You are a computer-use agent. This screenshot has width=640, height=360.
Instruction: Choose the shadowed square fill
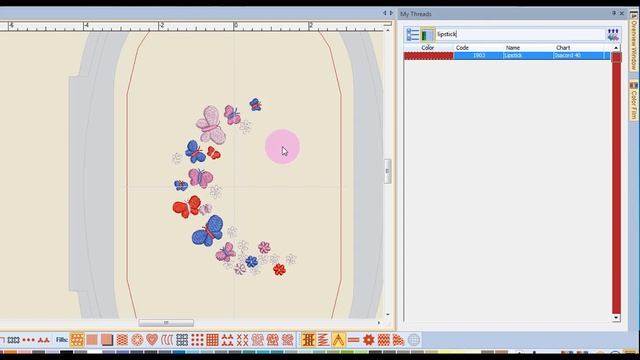(107, 340)
